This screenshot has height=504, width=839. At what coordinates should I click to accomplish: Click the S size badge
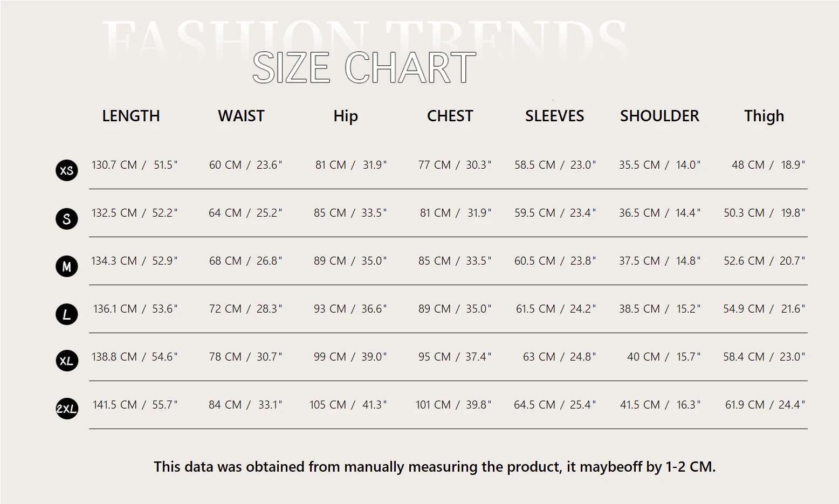(67, 219)
